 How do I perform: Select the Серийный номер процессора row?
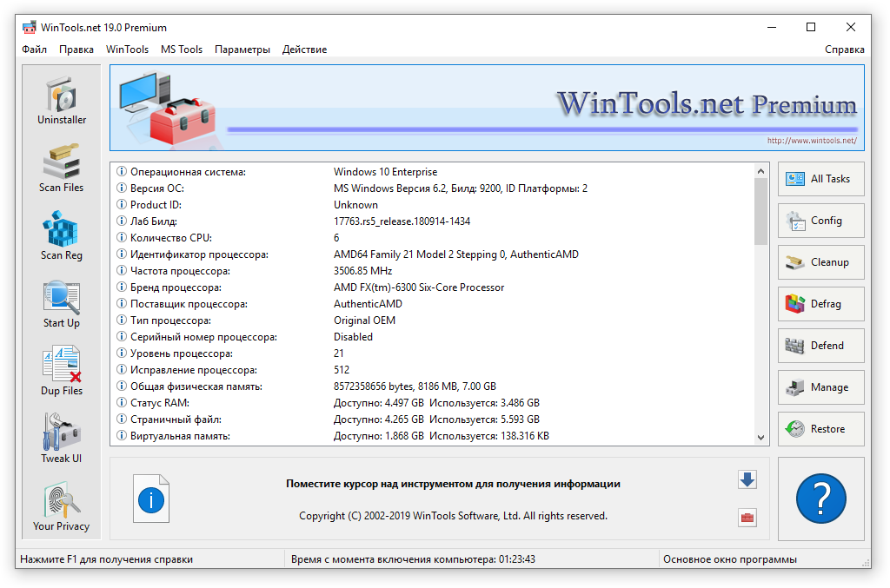[x=434, y=337]
